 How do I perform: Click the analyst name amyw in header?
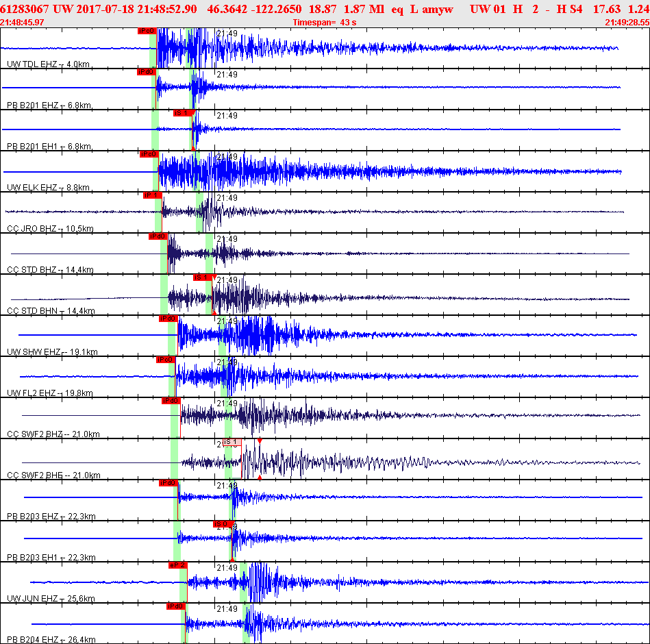pos(438,10)
